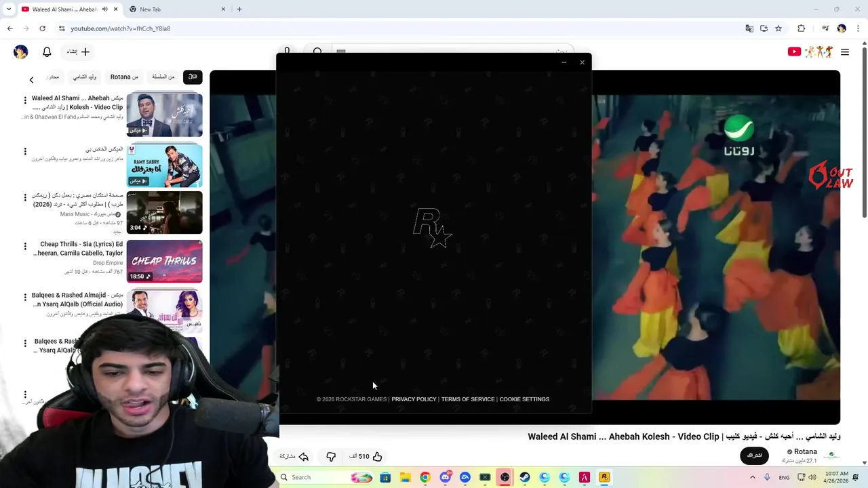
Task: Open File Explorer from taskbar
Action: (x=405, y=477)
